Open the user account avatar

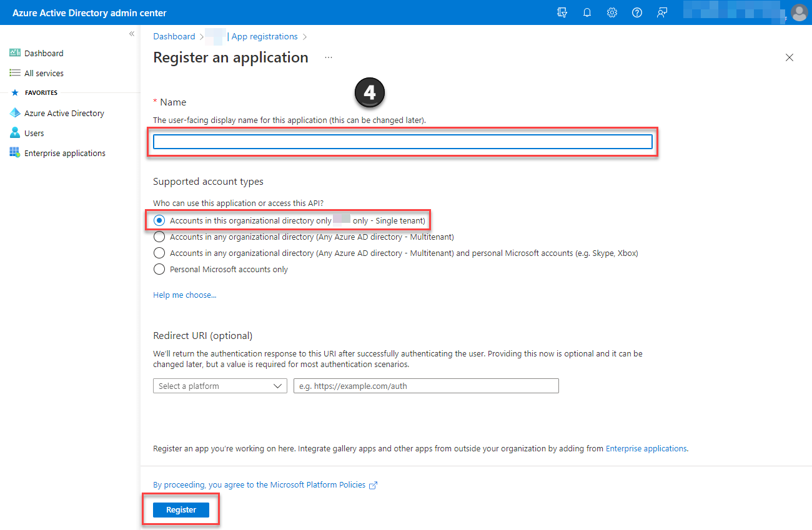pos(799,12)
